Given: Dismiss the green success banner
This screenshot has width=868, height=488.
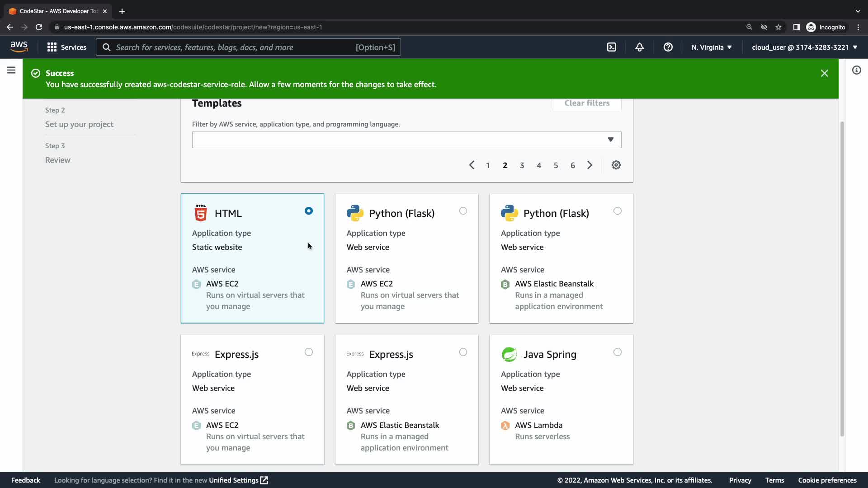Looking at the screenshot, I should click(824, 73).
